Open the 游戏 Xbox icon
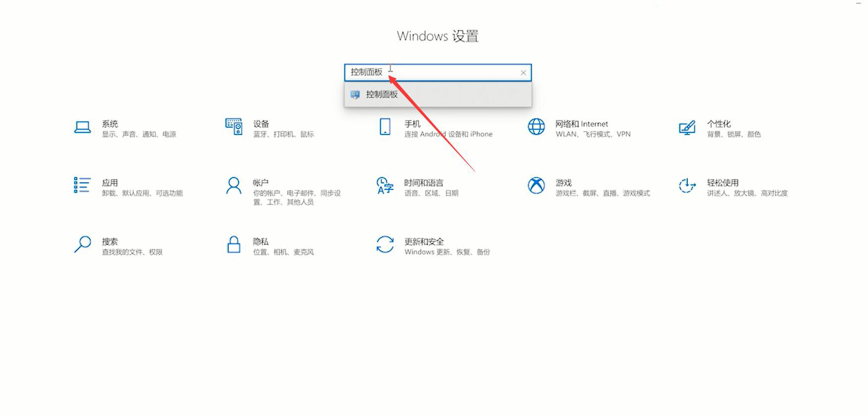The width and height of the screenshot is (868, 415). (x=536, y=185)
